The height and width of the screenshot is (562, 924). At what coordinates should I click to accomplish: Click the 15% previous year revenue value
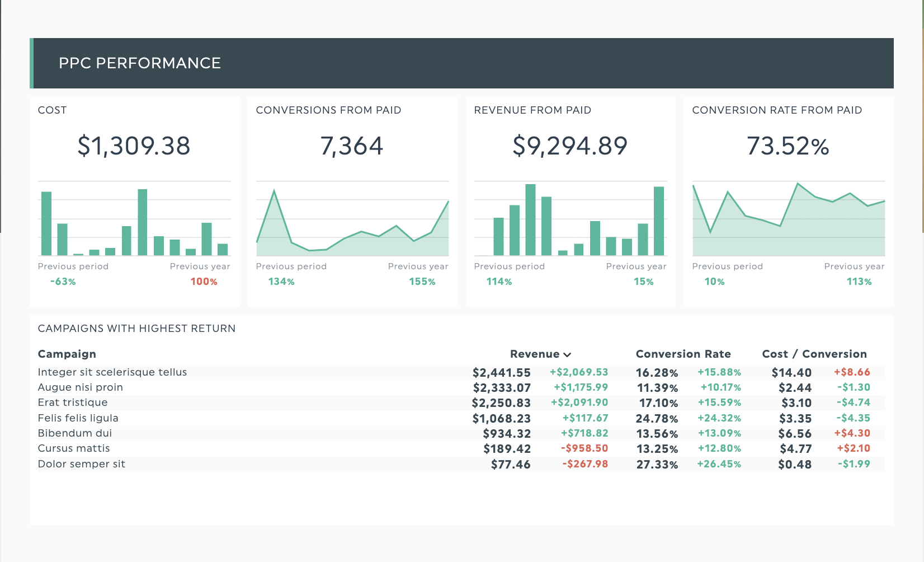[644, 282]
